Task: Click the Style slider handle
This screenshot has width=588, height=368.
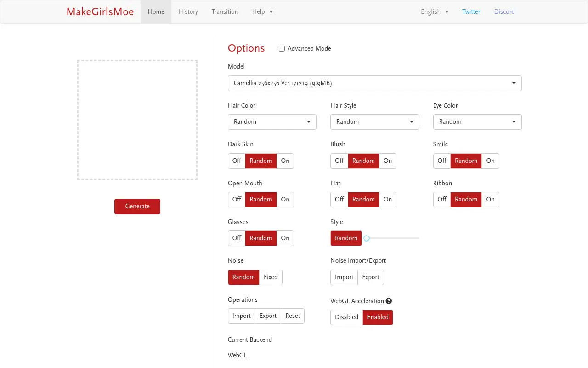Action: click(367, 238)
